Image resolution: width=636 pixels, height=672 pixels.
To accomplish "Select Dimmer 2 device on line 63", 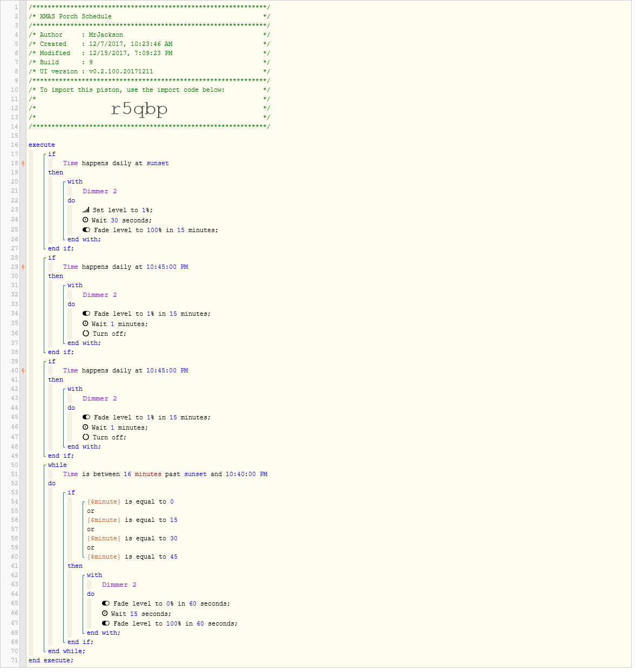I will pos(119,585).
